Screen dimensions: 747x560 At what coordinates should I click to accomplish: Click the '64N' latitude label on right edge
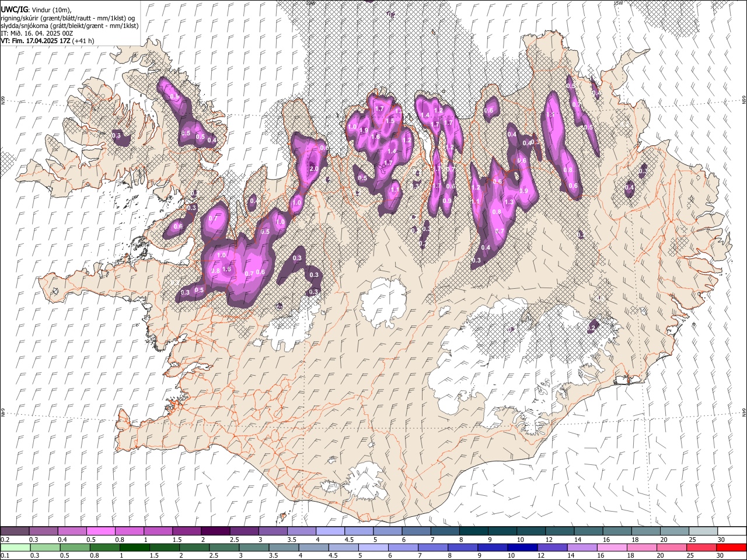click(x=744, y=412)
